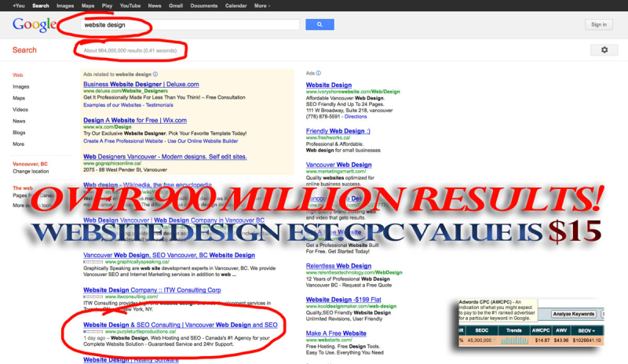Open the sidebar 'Website Design' ivoryshorewebsite ad
The width and height of the screenshot is (628, 364).
pos(329,85)
